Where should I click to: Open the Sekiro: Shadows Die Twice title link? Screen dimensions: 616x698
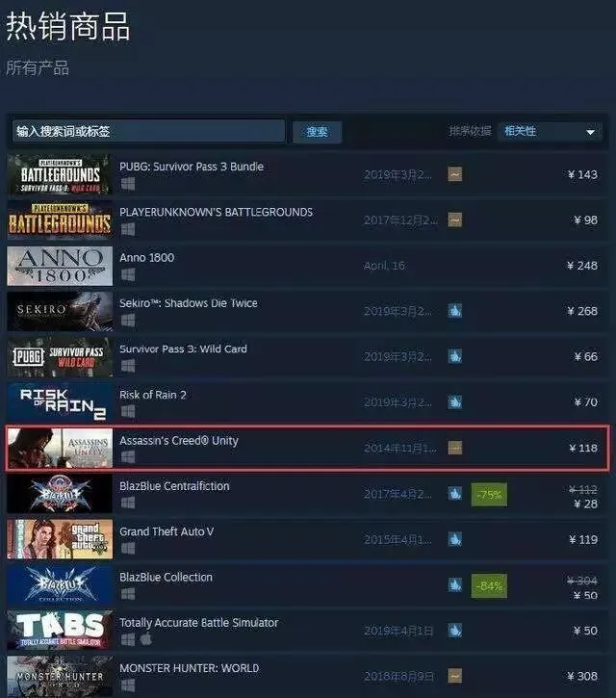(189, 303)
